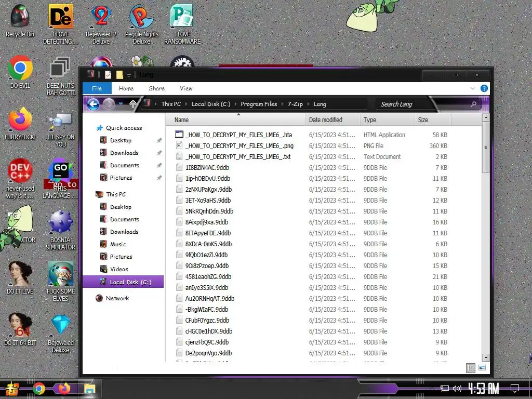The width and height of the screenshot is (532, 399).
Task: Unpin Documents from Quick access
Action: [x=159, y=165]
